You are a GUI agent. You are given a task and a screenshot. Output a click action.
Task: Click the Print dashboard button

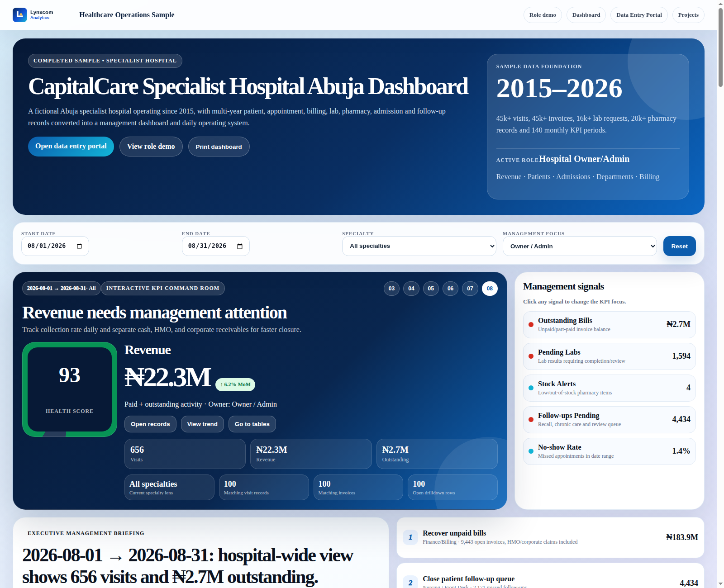coord(219,147)
